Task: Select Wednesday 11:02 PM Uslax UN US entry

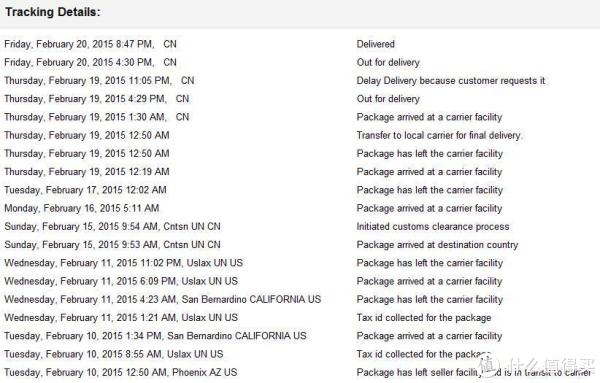Action: (124, 263)
